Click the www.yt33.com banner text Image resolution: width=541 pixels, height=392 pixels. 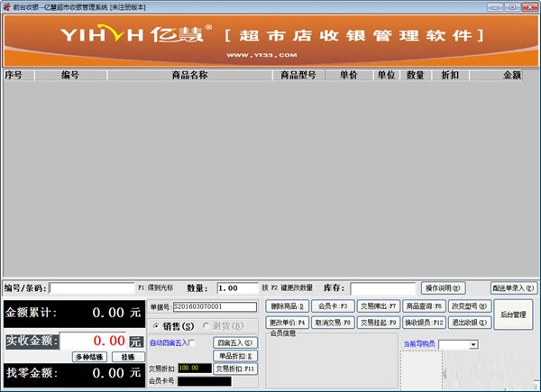click(261, 55)
